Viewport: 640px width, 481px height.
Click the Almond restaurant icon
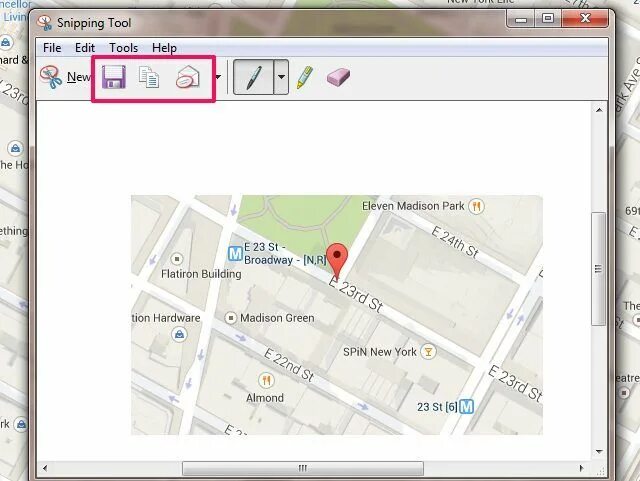tap(266, 381)
